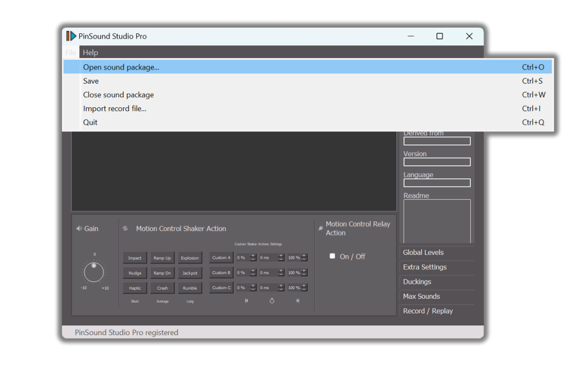Click the PinSound Studio Pro logo icon
Viewport: 588px width, 366px height.
pos(71,36)
